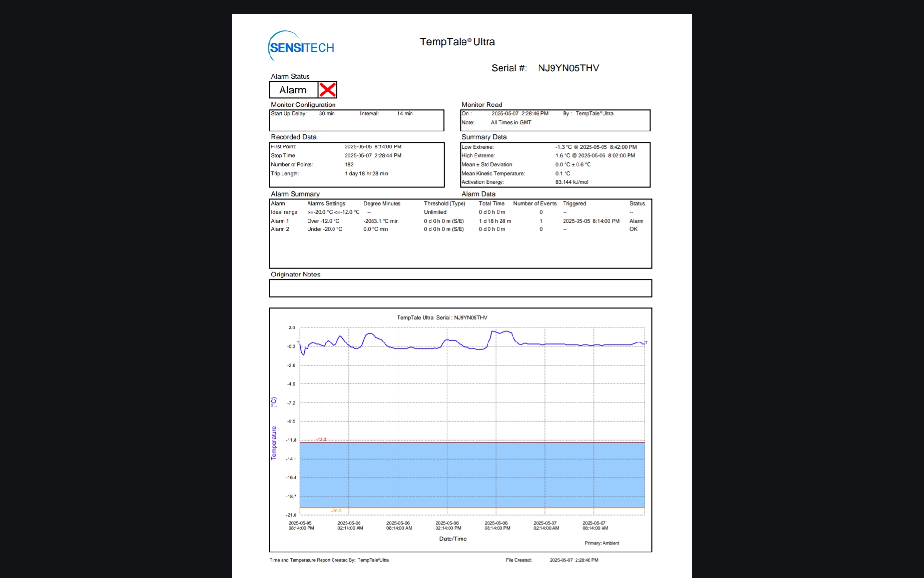Click Stop Time value 2025-05-07 2:28:44 PM

pos(373,156)
